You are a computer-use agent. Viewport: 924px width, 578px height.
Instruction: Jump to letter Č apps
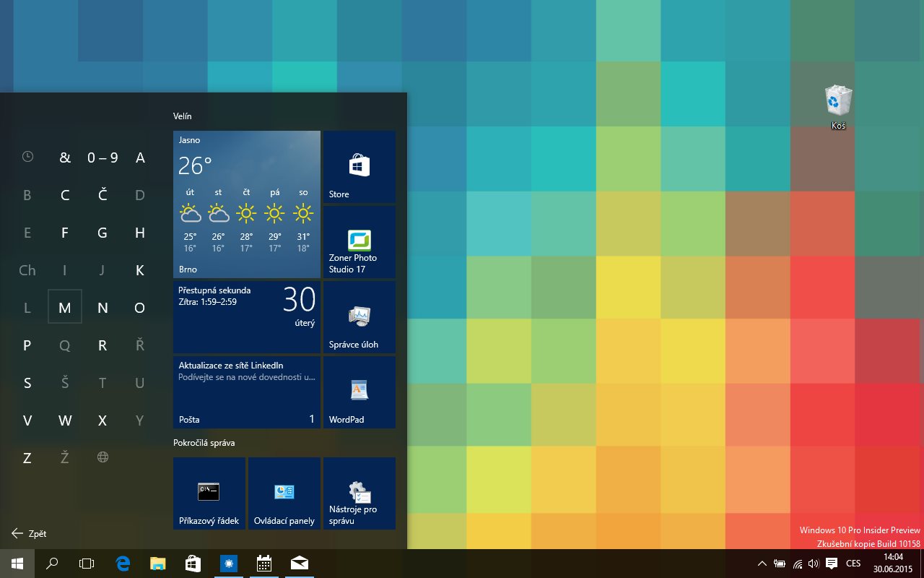click(x=103, y=195)
